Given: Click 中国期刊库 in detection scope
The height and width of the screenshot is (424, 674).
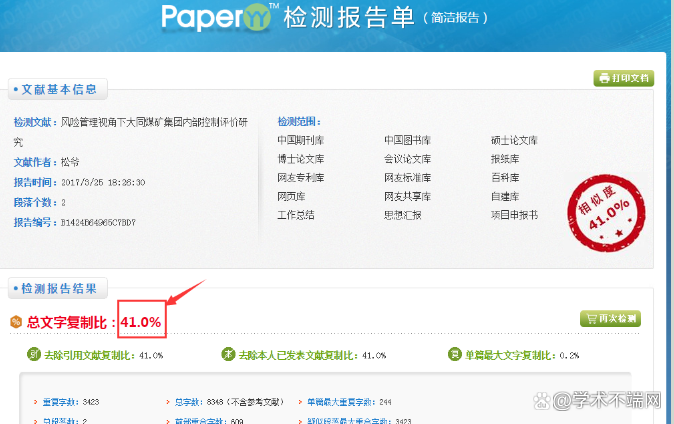Looking at the screenshot, I should [301, 140].
